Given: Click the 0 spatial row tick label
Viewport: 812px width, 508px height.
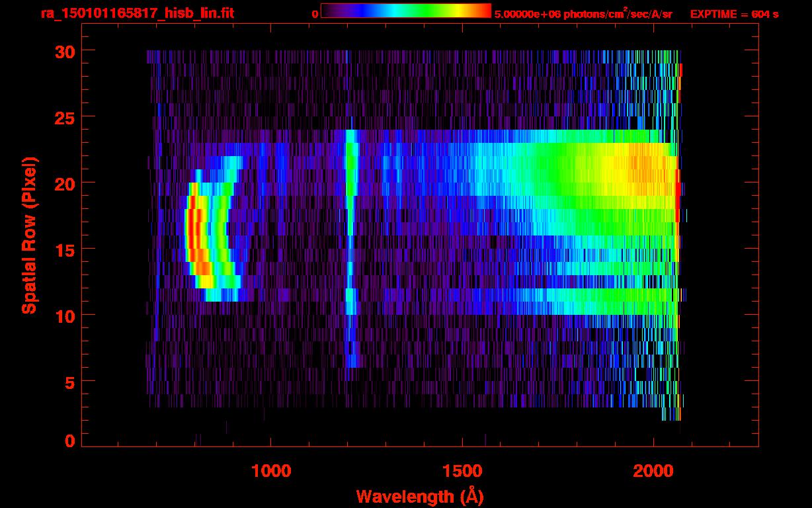Looking at the screenshot, I should tap(69, 441).
